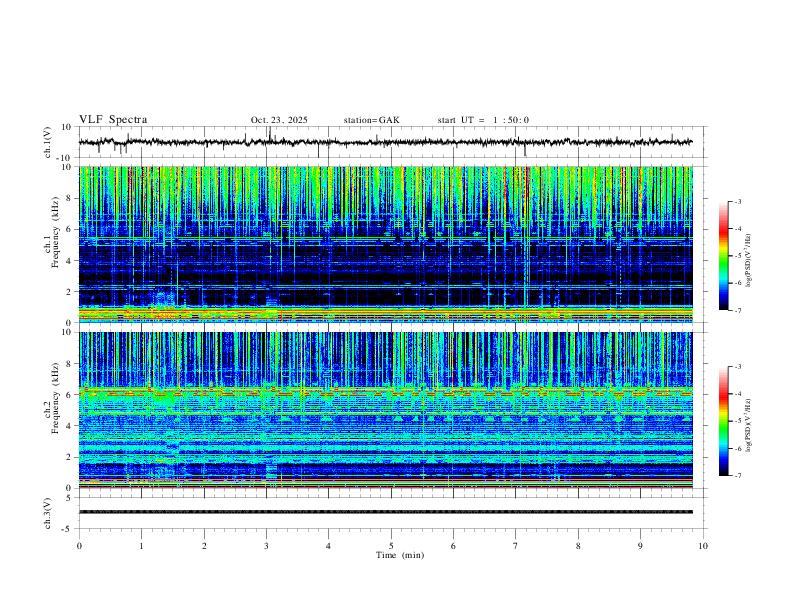Image resolution: width=792 pixels, height=612 pixels.
Task: Click the "7" tick on the time axis
Action: pos(516,546)
